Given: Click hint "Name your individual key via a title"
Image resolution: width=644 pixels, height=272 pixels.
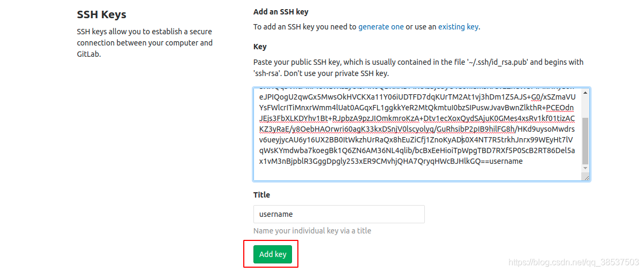Looking at the screenshot, I should click(x=312, y=231).
